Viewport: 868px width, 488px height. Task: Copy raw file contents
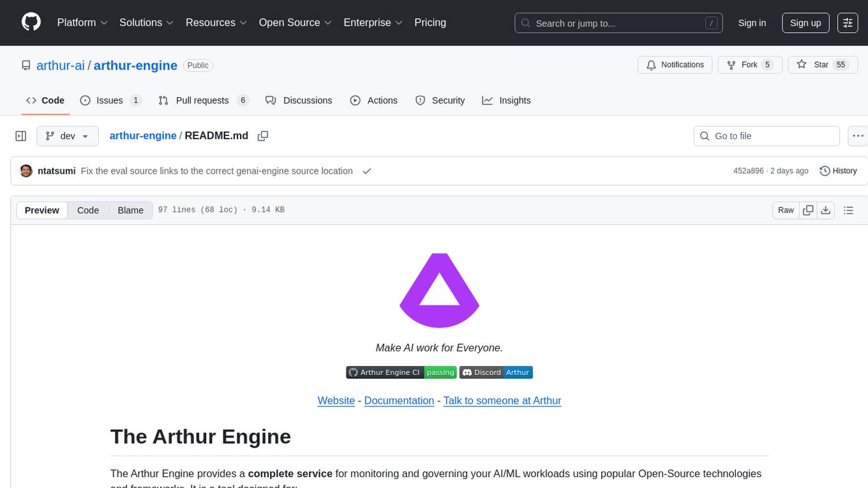click(x=808, y=210)
